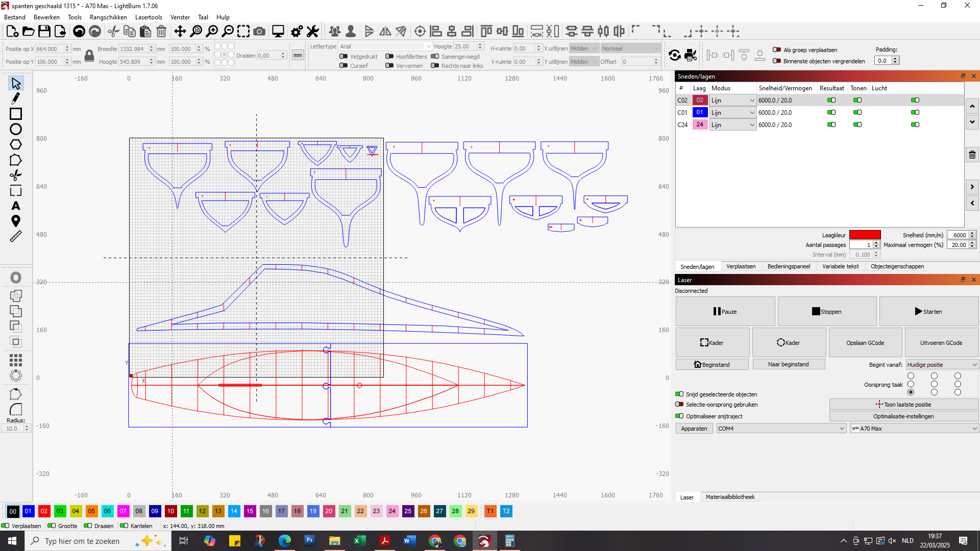Image resolution: width=980 pixels, height=551 pixels.
Task: Click the pan move arrows icon
Action: 180,31
